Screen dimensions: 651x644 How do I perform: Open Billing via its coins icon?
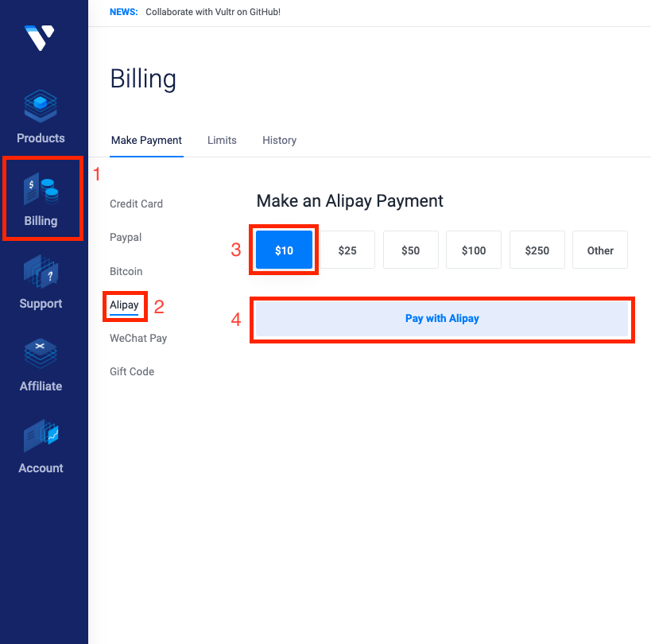pos(41,189)
